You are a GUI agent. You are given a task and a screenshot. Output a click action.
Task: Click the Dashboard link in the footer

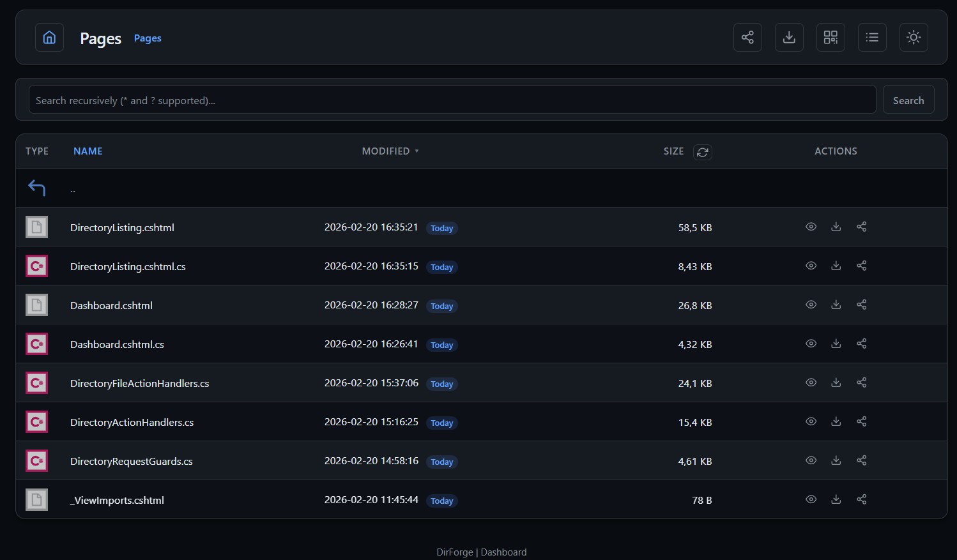click(503, 552)
